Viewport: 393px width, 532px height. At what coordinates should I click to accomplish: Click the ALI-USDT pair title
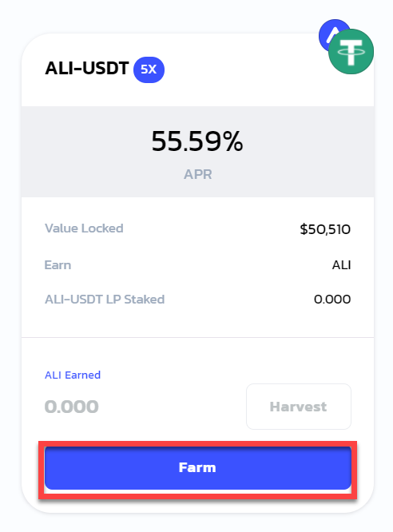tap(87, 68)
